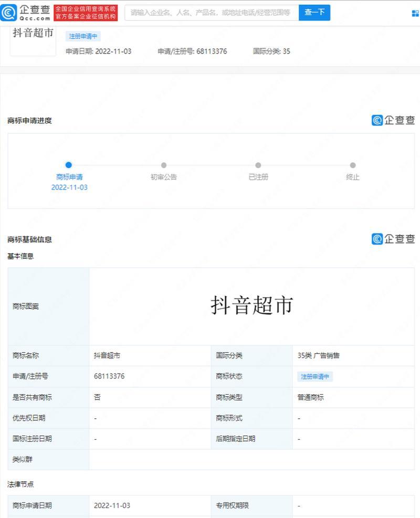420x518 pixels.
Task: Click the 抖音超市 value in 商标名称 row
Action: [107, 355]
